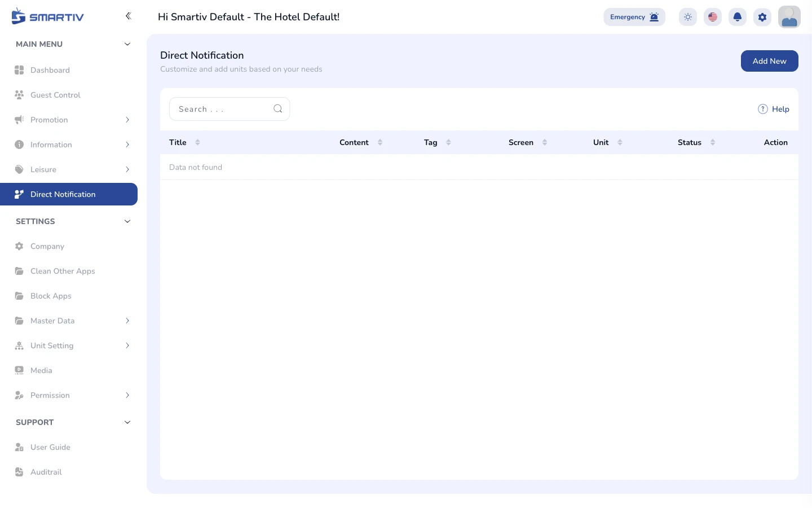Click the "Data not found" row text
812x508 pixels.
tap(196, 167)
